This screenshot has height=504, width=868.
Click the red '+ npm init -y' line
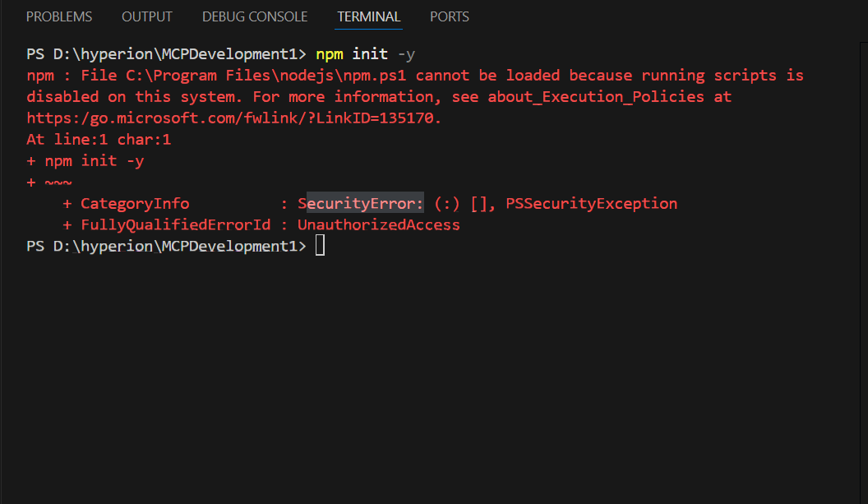85,161
